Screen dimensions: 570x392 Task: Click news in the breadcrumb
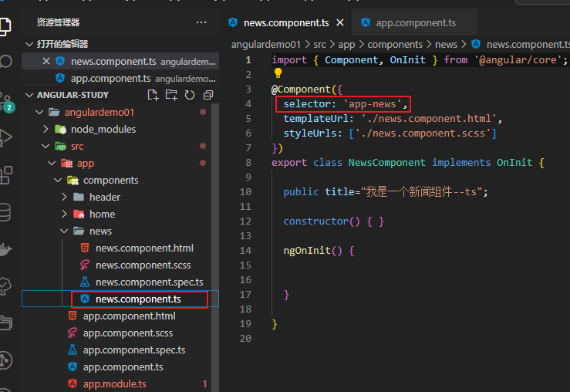pos(446,44)
